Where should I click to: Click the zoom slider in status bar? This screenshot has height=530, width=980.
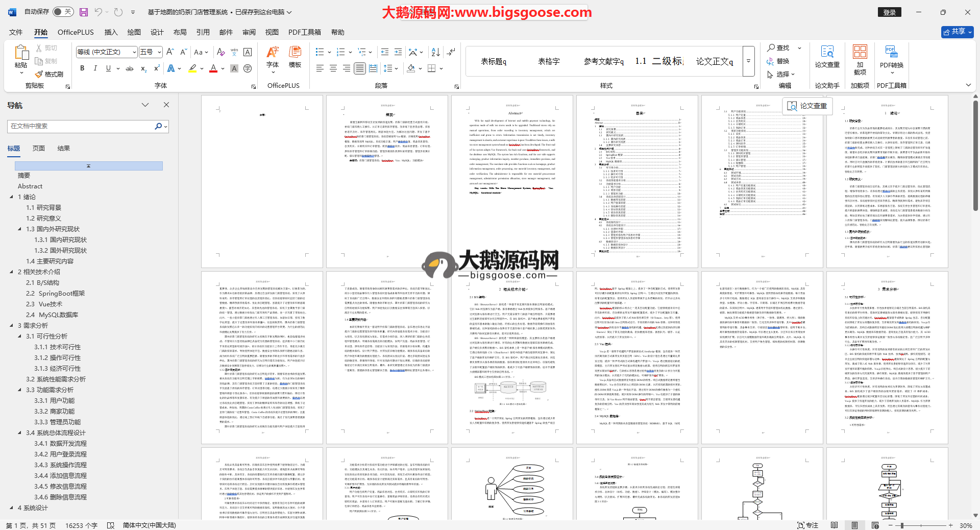pyautogui.click(x=902, y=525)
